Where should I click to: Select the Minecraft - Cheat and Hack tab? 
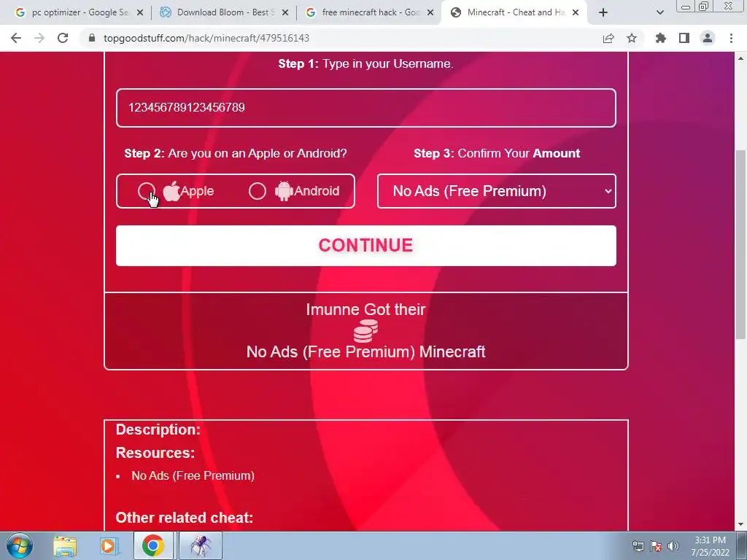click(x=514, y=12)
